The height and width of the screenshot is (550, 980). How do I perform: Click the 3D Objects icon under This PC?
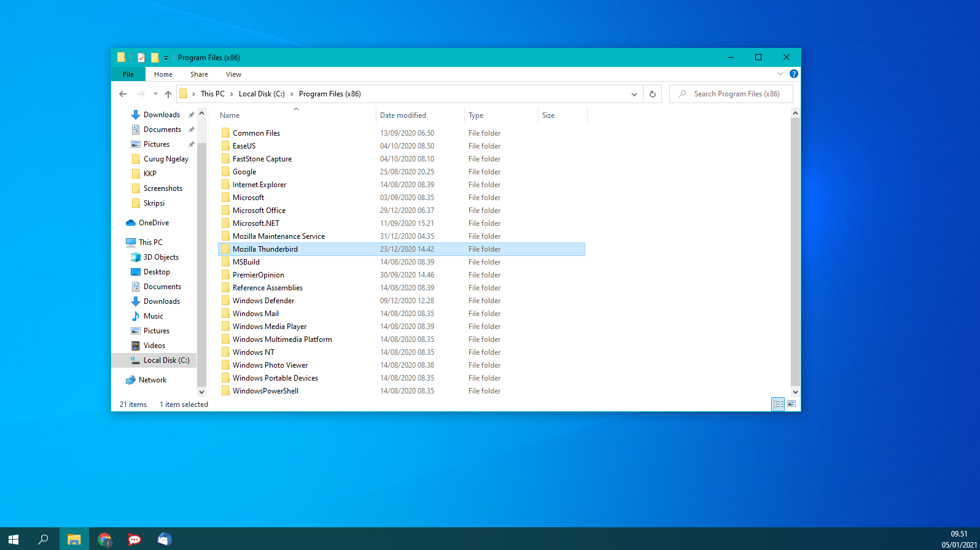(136, 257)
